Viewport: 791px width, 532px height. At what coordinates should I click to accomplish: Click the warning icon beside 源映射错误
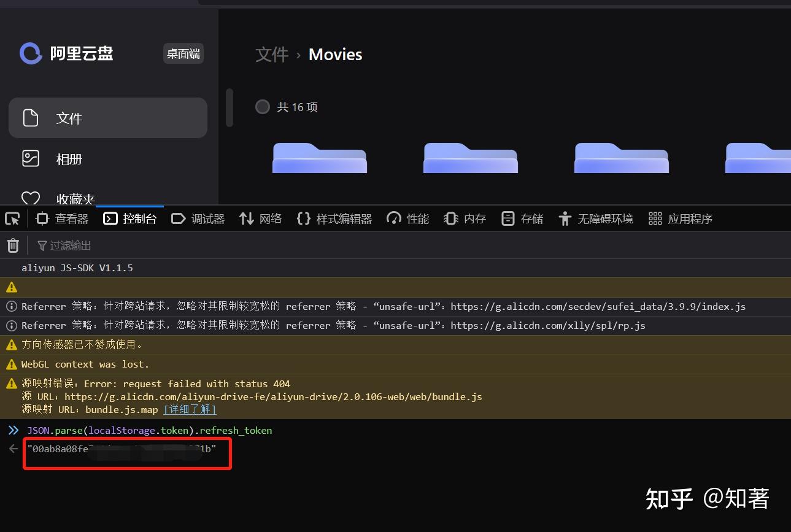(x=12, y=384)
